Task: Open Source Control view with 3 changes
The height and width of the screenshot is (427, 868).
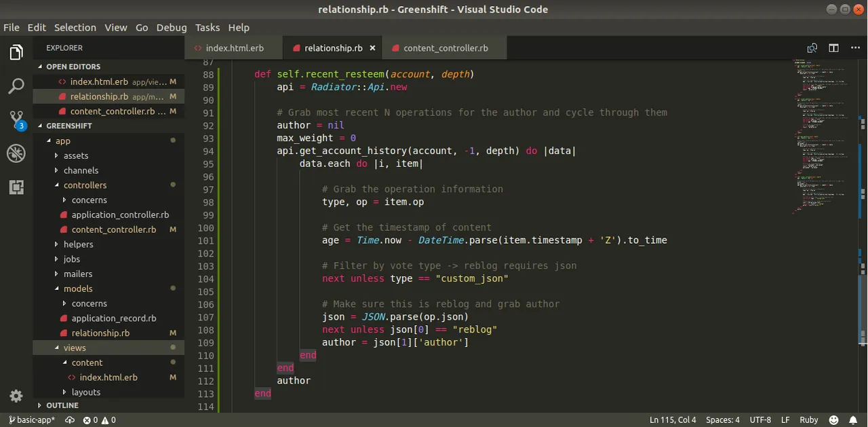Action: (17, 121)
